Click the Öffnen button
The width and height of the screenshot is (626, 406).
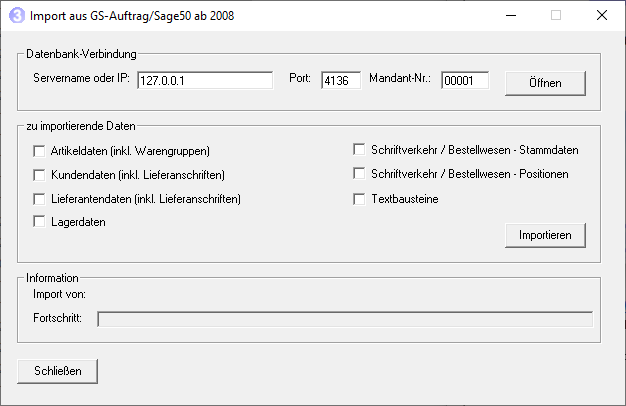tap(545, 83)
